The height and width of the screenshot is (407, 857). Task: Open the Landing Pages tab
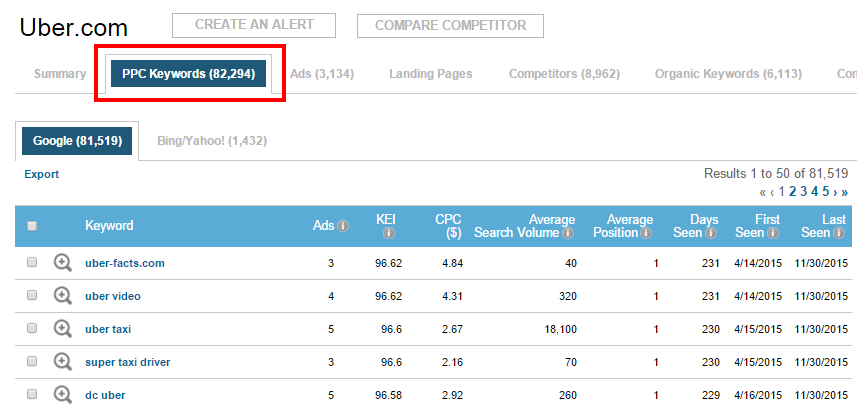pos(431,74)
